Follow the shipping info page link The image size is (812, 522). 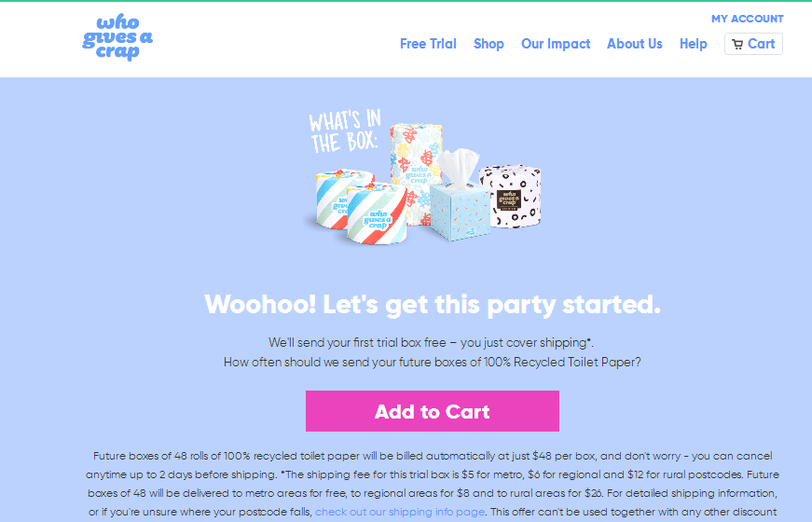coord(400,512)
